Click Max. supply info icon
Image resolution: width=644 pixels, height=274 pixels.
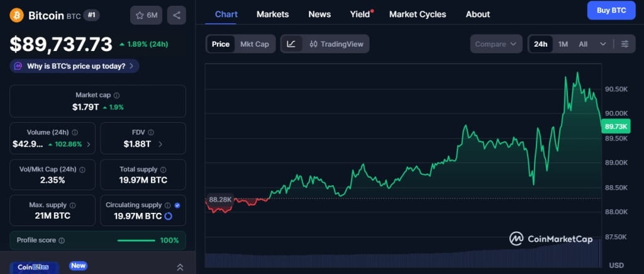tap(73, 205)
